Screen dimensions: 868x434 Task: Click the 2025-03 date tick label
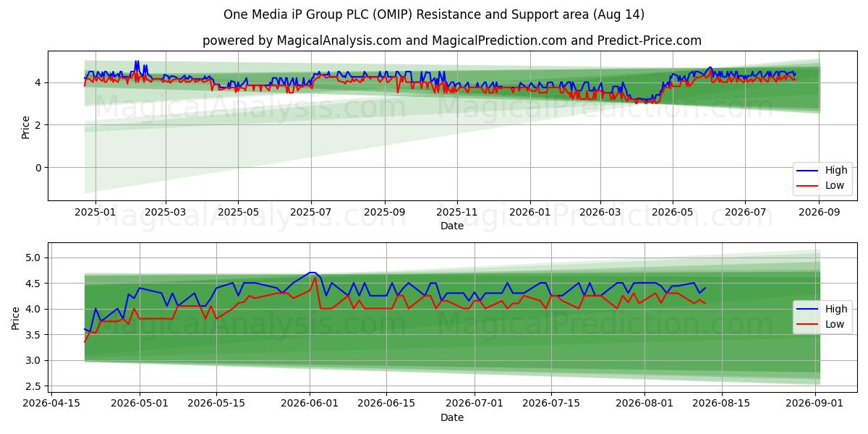pos(166,212)
